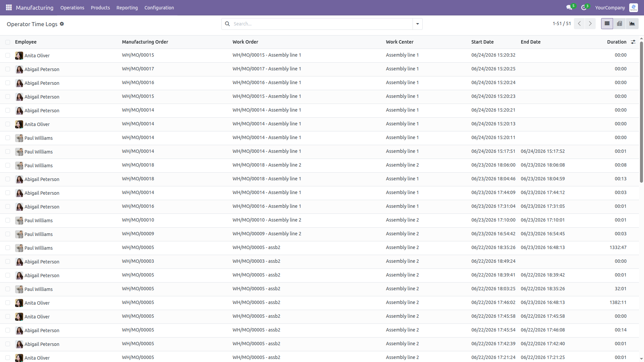Check the Paul Williams 15:17:51 row

8,152
